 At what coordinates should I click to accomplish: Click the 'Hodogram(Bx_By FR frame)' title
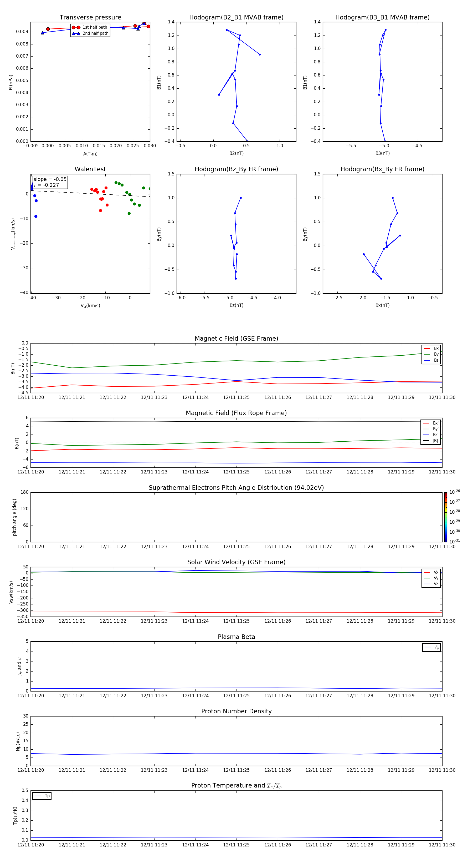pos(382,169)
